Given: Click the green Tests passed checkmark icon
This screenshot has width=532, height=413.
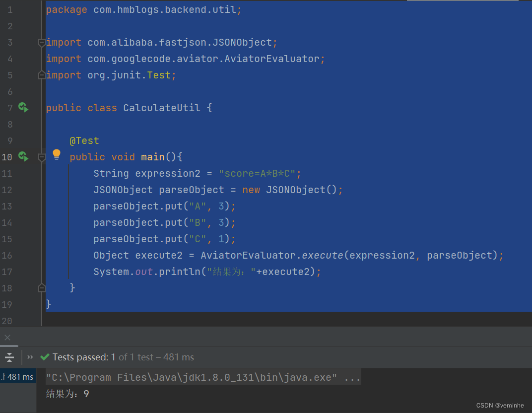Looking at the screenshot, I should tap(45, 356).
